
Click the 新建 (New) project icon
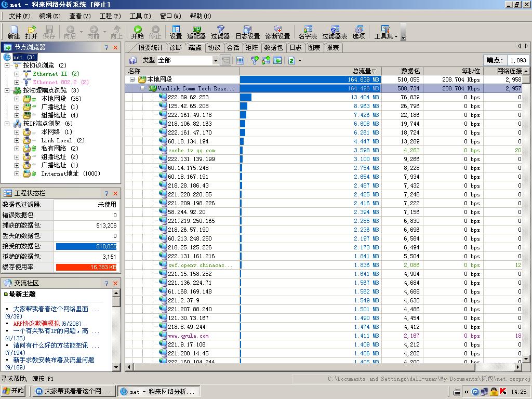point(14,32)
